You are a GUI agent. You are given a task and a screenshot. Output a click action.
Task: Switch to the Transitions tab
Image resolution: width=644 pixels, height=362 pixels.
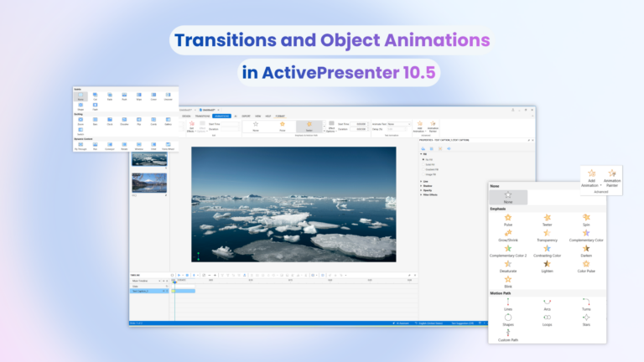(x=202, y=116)
